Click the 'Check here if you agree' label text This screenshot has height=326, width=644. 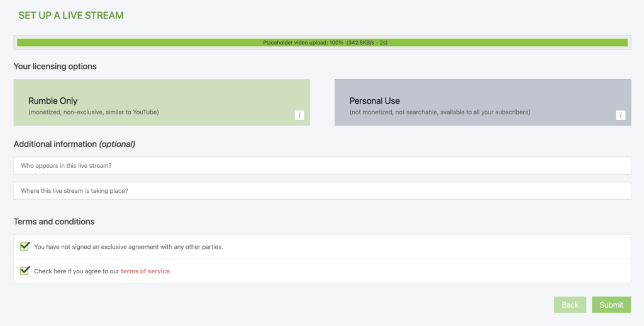click(x=77, y=271)
